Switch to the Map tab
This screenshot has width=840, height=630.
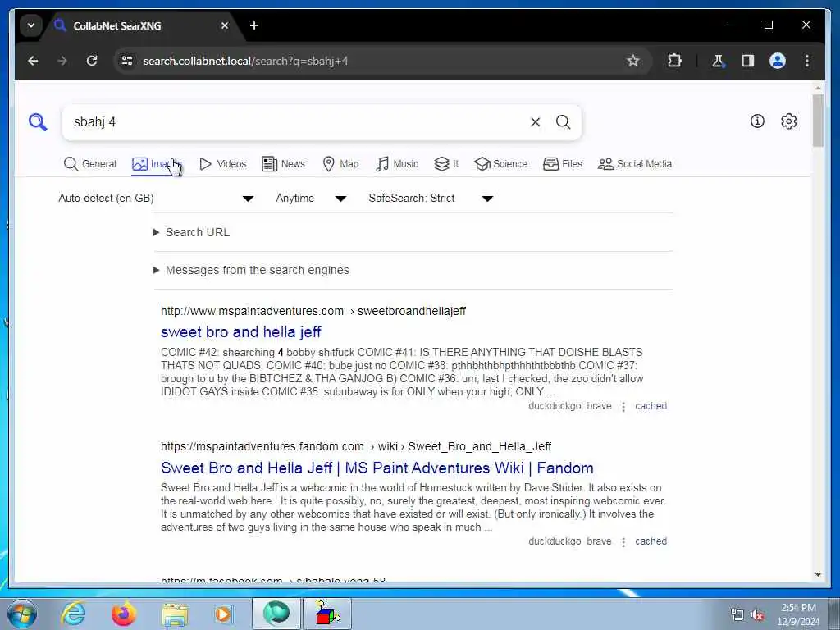pyautogui.click(x=340, y=164)
